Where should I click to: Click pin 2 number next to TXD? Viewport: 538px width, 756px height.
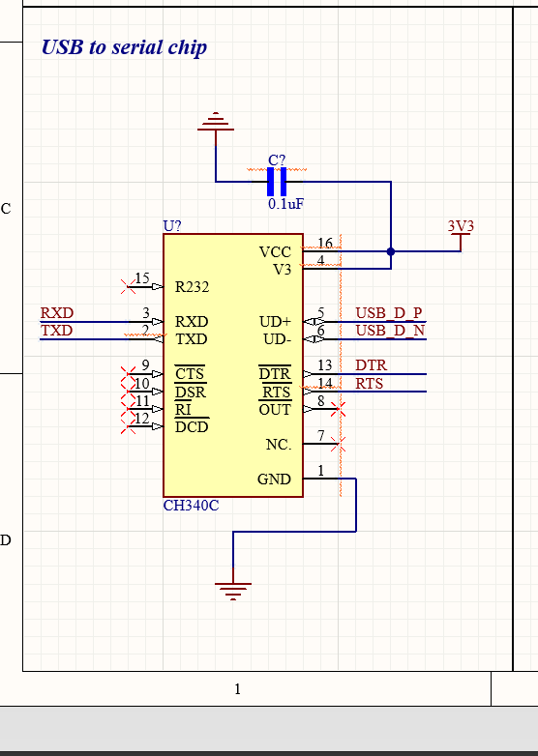[x=145, y=331]
